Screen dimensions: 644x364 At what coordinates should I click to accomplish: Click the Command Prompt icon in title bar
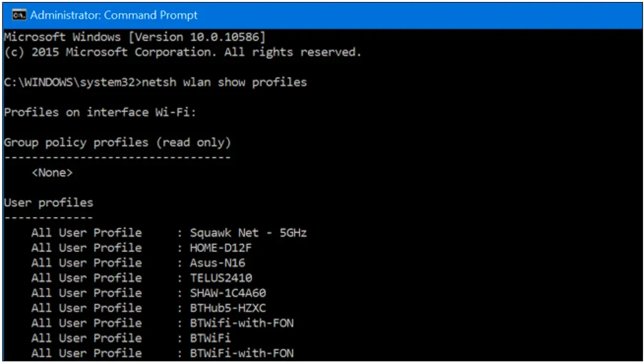19,15
